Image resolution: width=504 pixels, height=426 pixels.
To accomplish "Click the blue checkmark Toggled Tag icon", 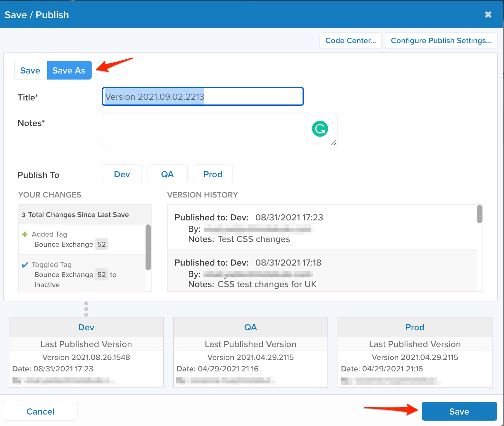I will (x=25, y=265).
